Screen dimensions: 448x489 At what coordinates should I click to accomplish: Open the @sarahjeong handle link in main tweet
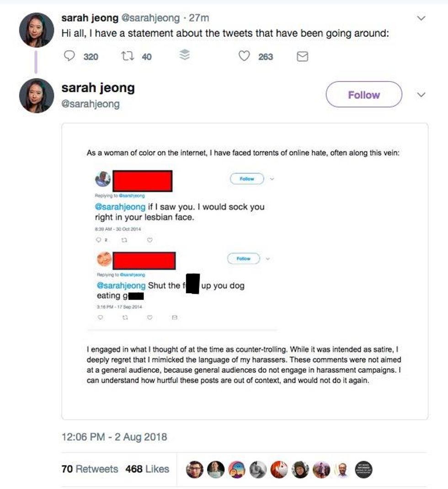tap(91, 104)
